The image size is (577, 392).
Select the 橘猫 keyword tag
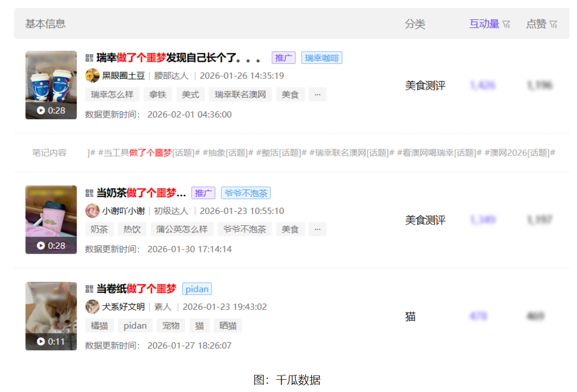pos(99,325)
